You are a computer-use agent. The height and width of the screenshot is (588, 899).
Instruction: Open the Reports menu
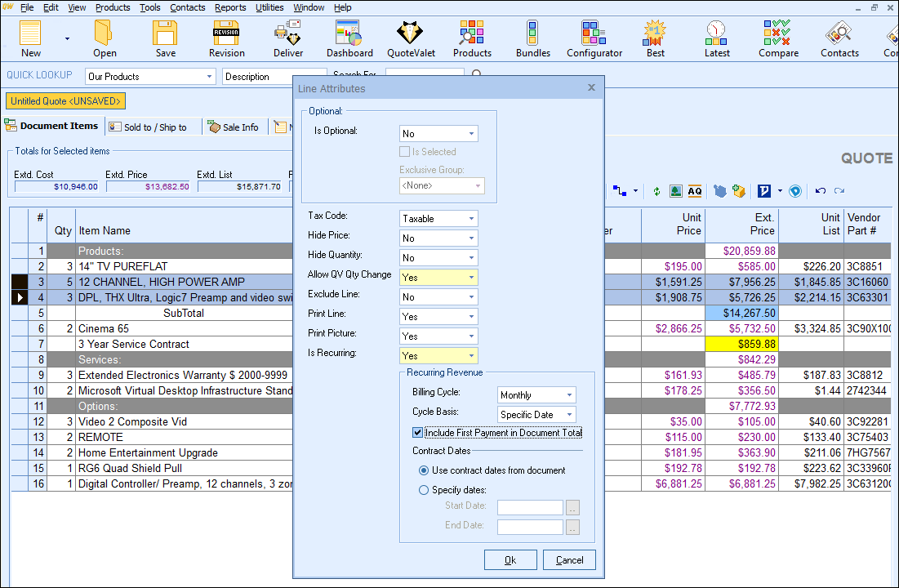click(230, 7)
